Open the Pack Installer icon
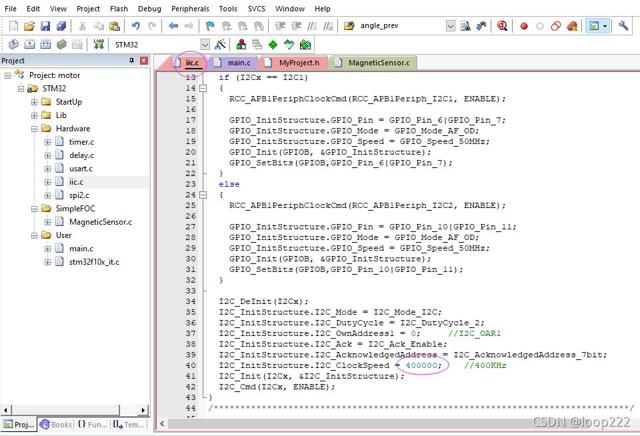The width and height of the screenshot is (640, 436). [x=305, y=44]
